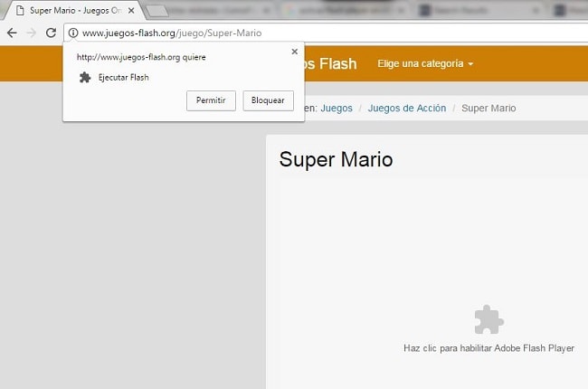588x389 pixels.
Task: Click 'http://www.juegos-flash.org quiere' popup text
Action: 141,57
